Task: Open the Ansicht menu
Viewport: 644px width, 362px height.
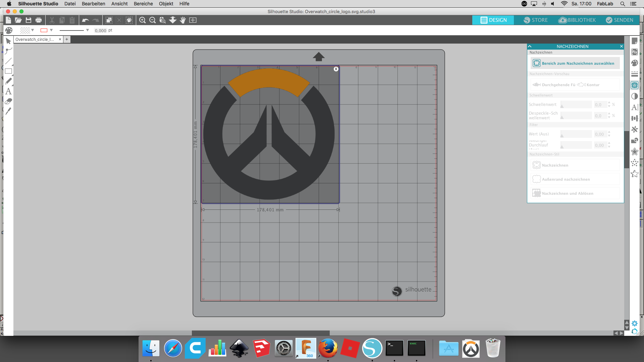Action: pyautogui.click(x=119, y=4)
